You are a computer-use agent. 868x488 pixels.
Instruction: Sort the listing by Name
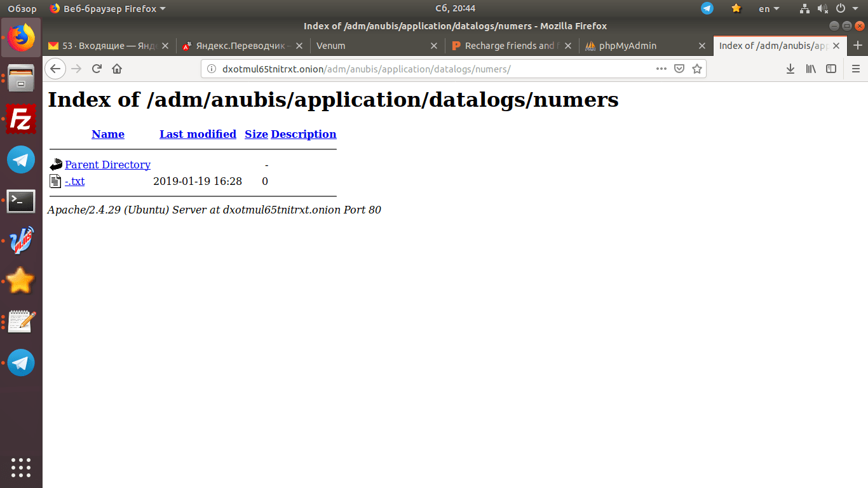[108, 134]
